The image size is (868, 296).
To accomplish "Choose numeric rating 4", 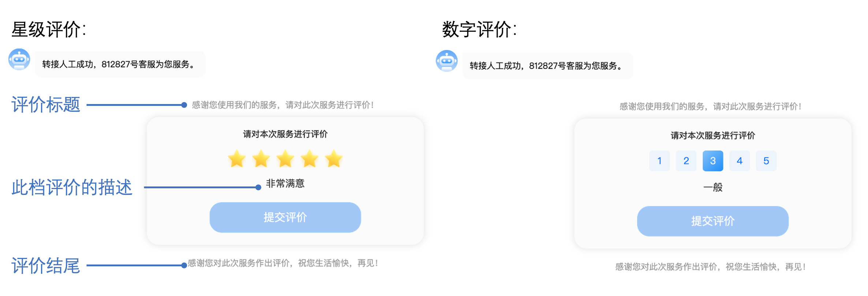I will click(x=740, y=161).
